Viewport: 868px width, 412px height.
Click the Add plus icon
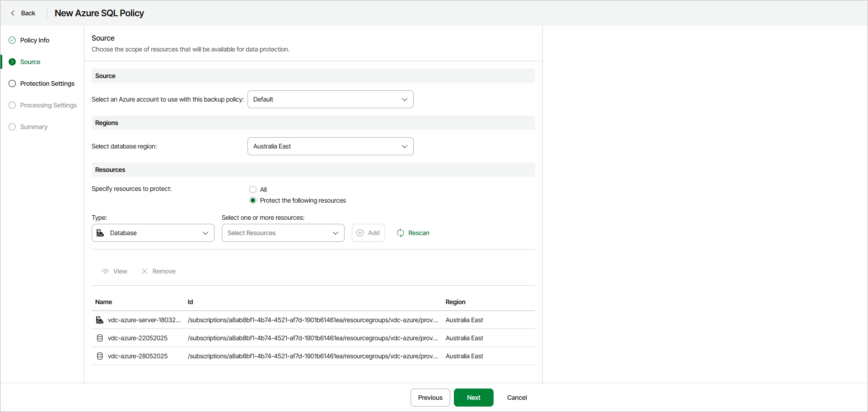[x=360, y=233]
